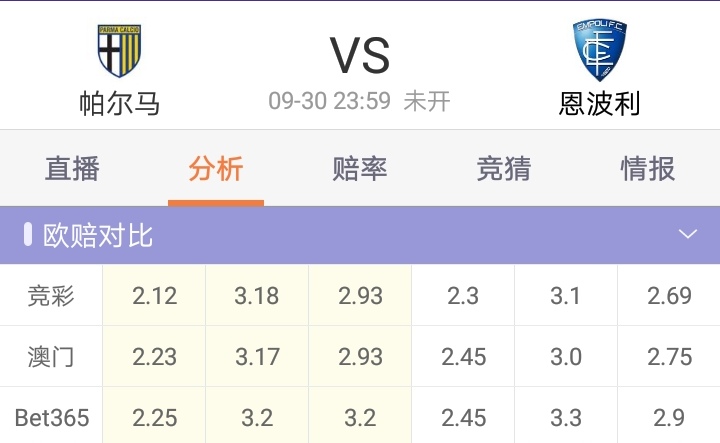Click 竞彩 odds value 2.12

click(x=154, y=296)
